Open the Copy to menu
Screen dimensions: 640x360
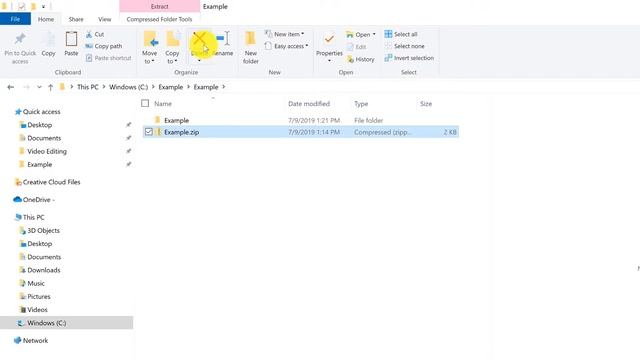point(172,47)
